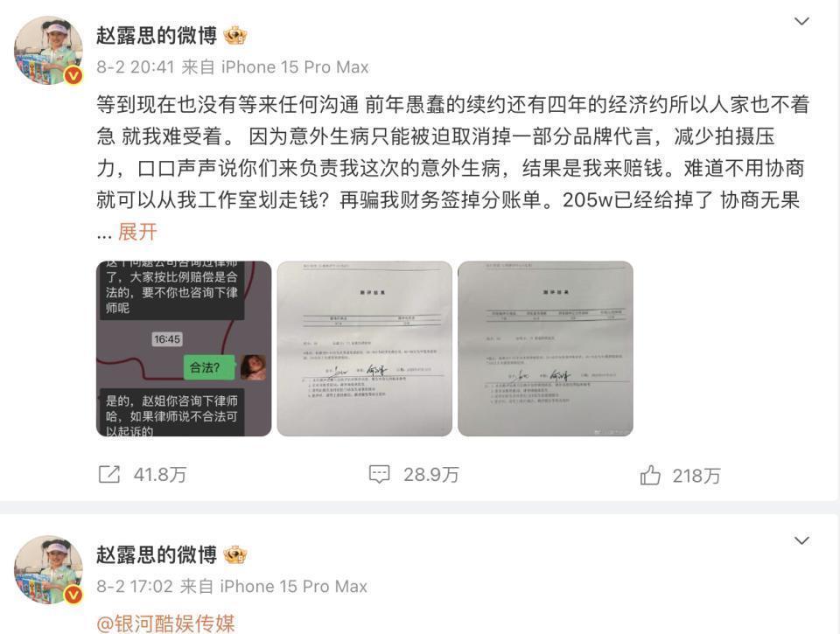Open the first post's profile avatar

48,51
